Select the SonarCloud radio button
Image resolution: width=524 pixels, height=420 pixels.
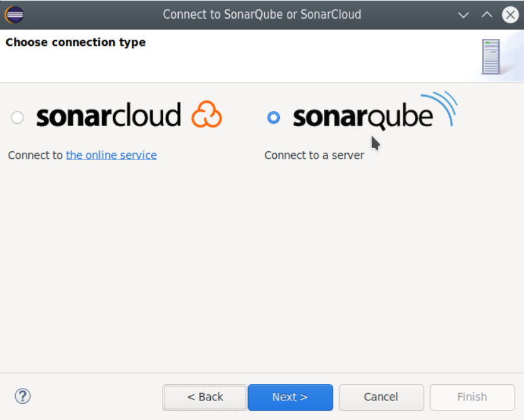click(18, 117)
